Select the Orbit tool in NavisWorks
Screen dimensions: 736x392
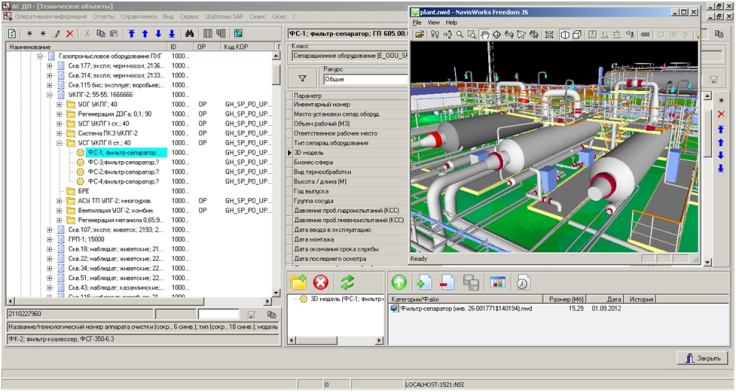point(496,34)
